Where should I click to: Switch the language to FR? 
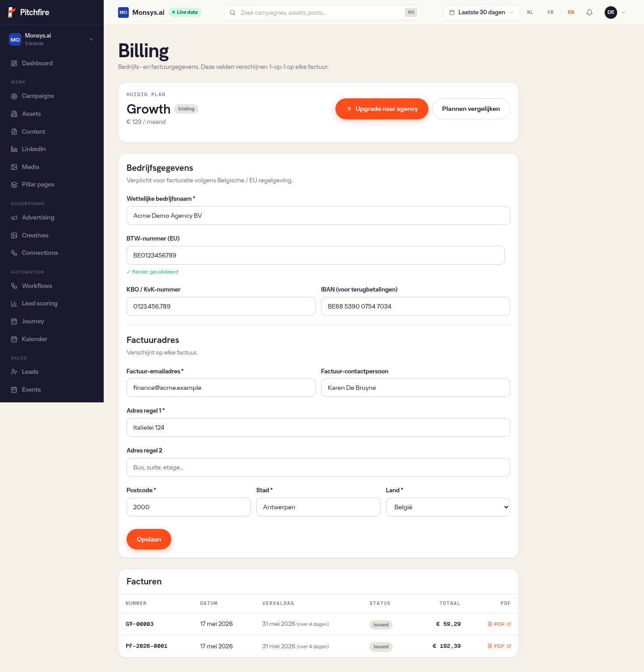coord(551,13)
